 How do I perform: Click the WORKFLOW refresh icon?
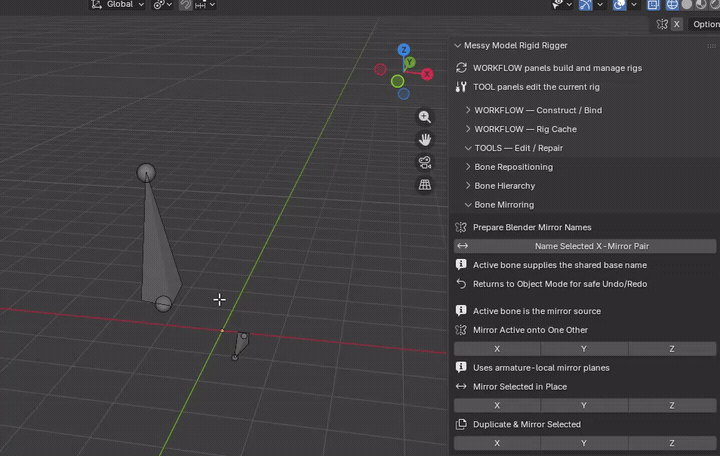click(x=461, y=68)
